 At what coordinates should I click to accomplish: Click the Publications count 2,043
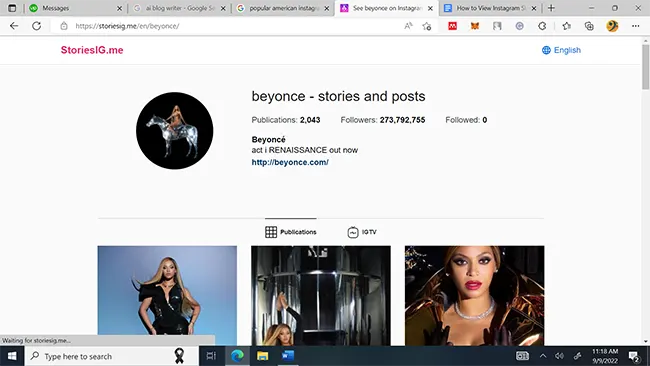(x=310, y=120)
